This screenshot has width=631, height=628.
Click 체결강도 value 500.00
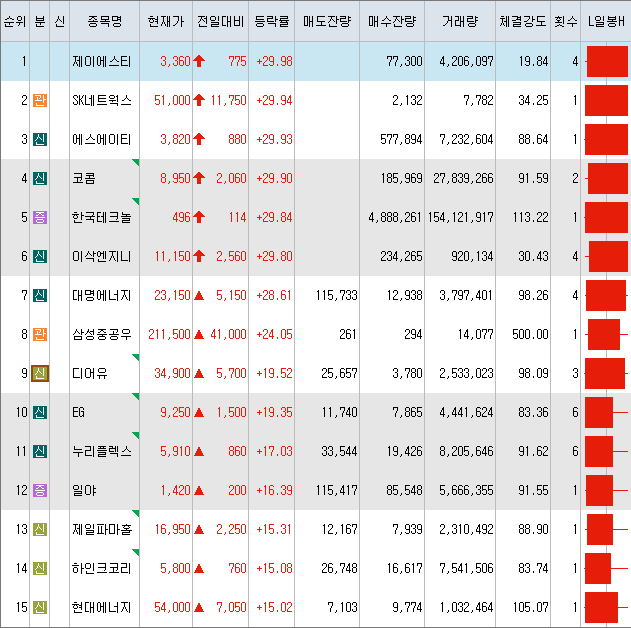[x=530, y=335]
